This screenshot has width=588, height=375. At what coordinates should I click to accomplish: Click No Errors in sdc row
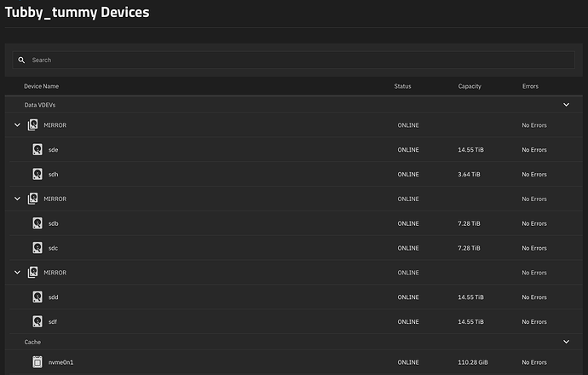[534, 248]
